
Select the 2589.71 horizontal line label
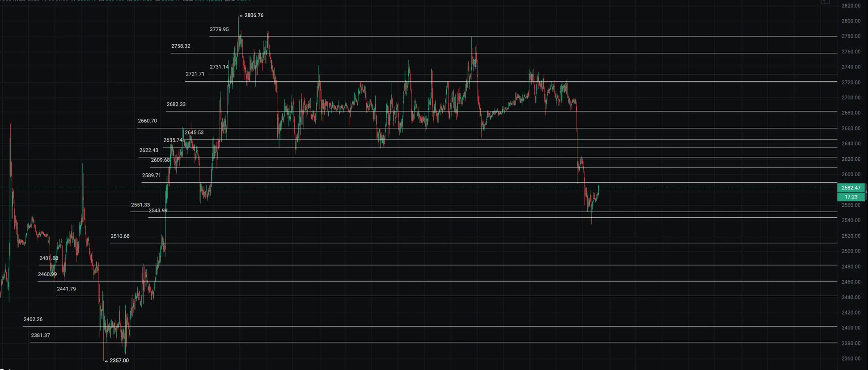[x=151, y=176]
